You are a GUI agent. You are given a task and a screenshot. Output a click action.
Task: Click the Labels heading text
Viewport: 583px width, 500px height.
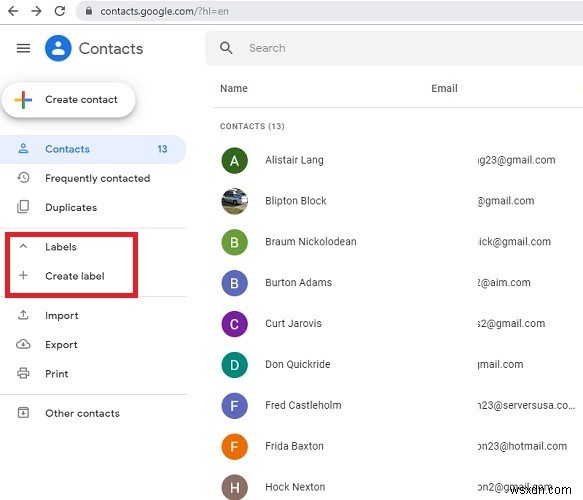tap(61, 247)
